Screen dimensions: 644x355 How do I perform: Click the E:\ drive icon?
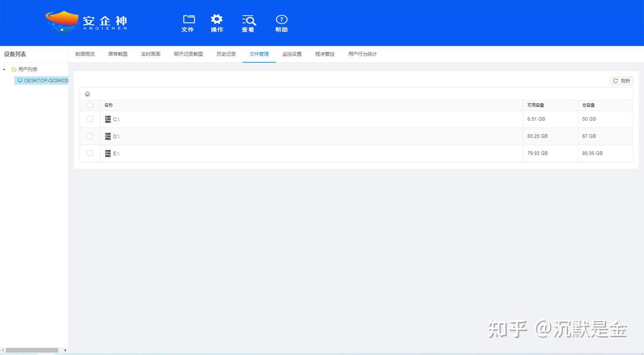108,153
